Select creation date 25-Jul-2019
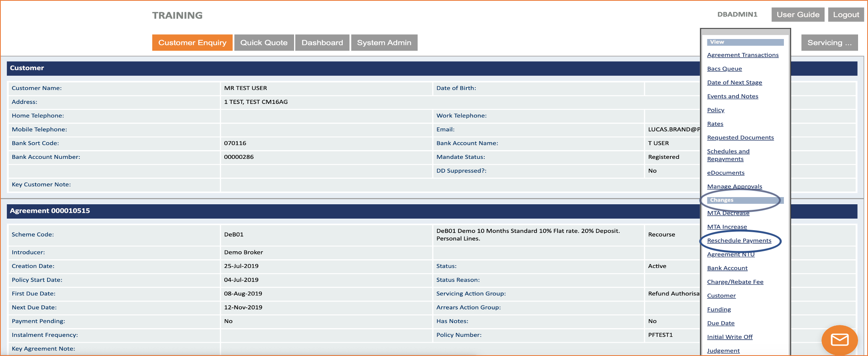Image resolution: width=868 pixels, height=356 pixels. [x=241, y=266]
